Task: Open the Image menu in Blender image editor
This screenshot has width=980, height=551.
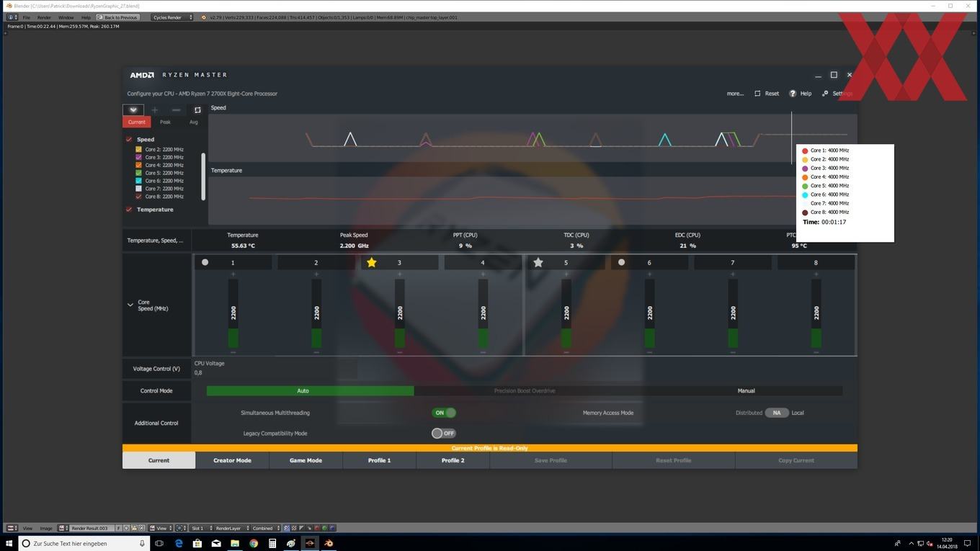Action: click(x=46, y=528)
